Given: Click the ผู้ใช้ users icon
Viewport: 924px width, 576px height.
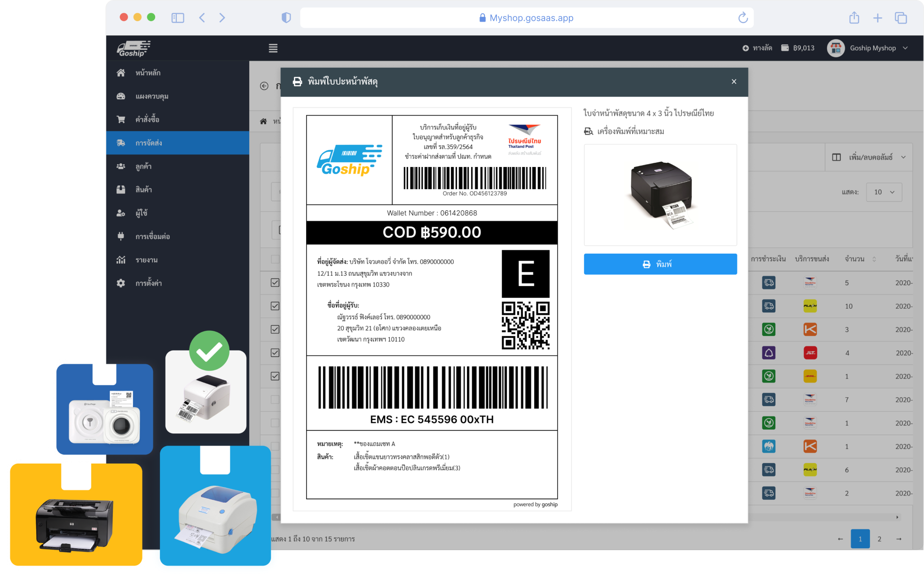Looking at the screenshot, I should pyautogui.click(x=121, y=213).
